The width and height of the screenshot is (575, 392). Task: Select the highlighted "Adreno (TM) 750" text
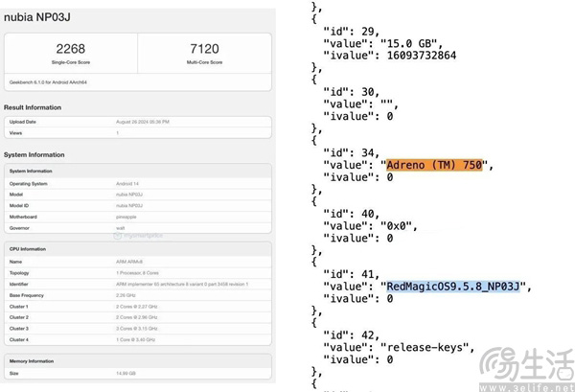pos(434,165)
